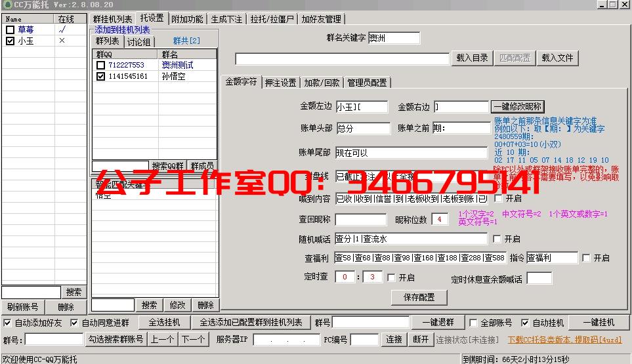
Task: Switch to 群挂机列表 tab
Action: click(113, 19)
